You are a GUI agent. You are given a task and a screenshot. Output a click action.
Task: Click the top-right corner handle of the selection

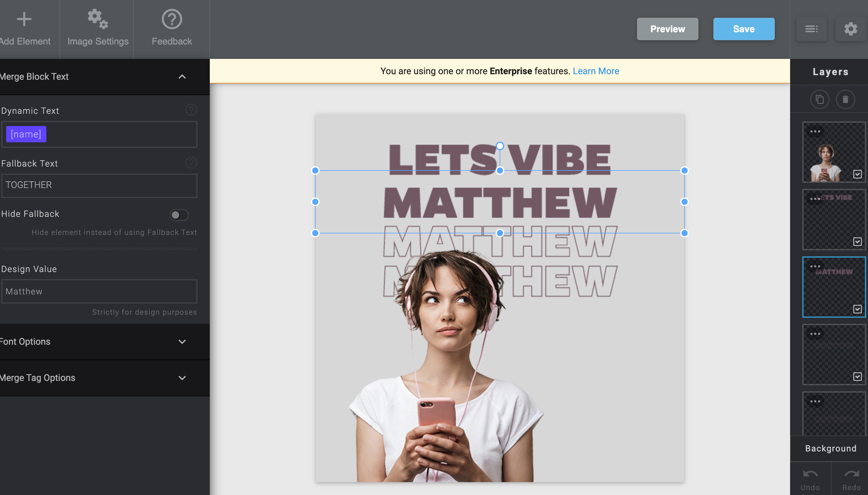(x=684, y=170)
